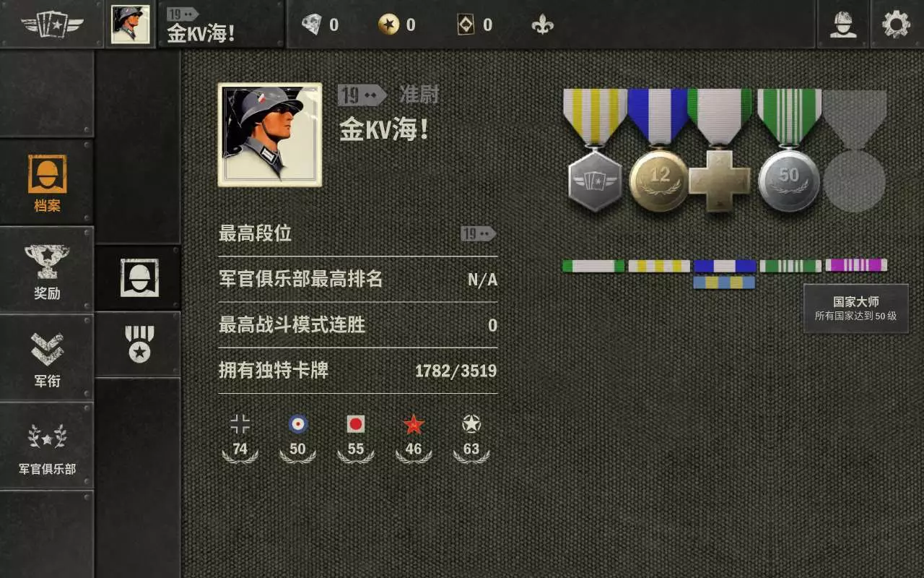924x578 pixels.
Task: Open the winged cards logo menu
Action: (x=52, y=25)
